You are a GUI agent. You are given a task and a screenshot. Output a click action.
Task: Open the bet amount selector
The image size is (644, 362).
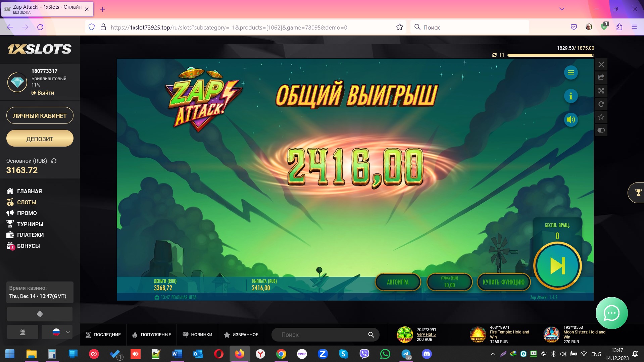coord(449,282)
